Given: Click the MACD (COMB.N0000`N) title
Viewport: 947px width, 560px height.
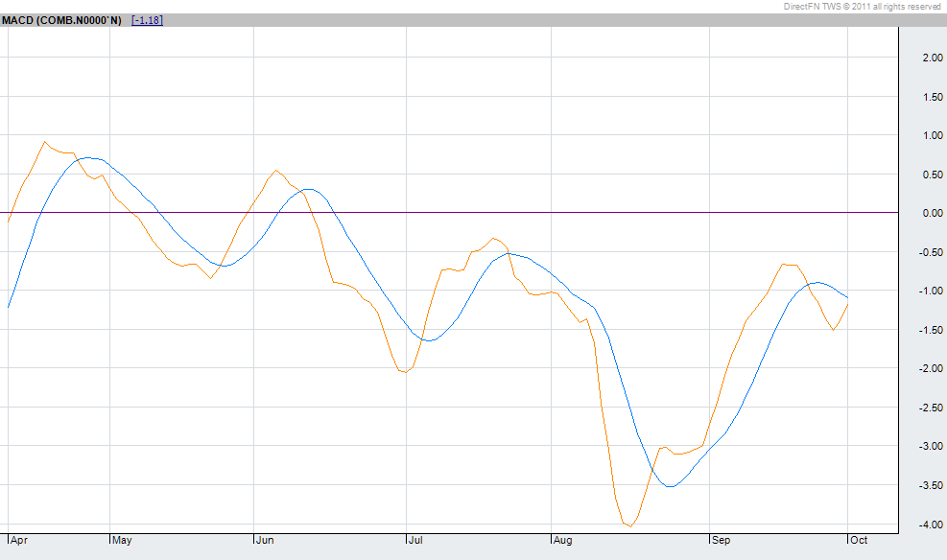Looking at the screenshot, I should tap(61, 20).
